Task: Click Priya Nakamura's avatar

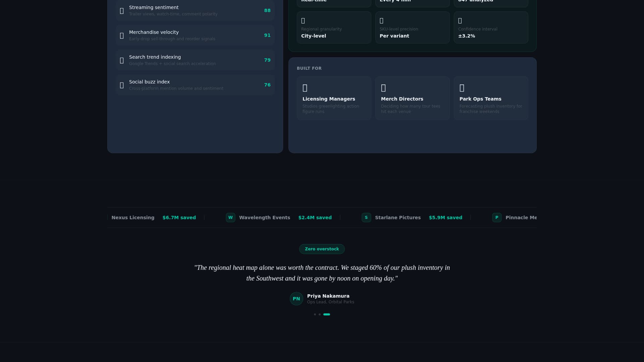Action: [297, 298]
